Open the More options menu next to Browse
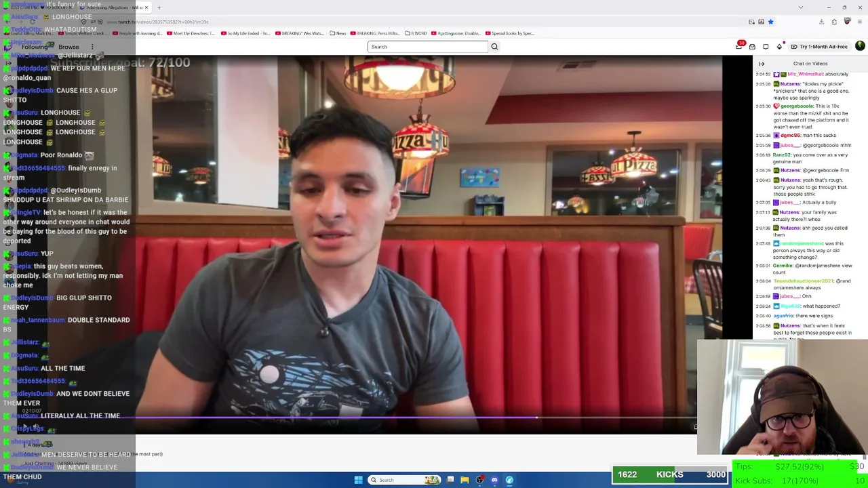Viewport: 868px width, 488px height. click(x=92, y=47)
